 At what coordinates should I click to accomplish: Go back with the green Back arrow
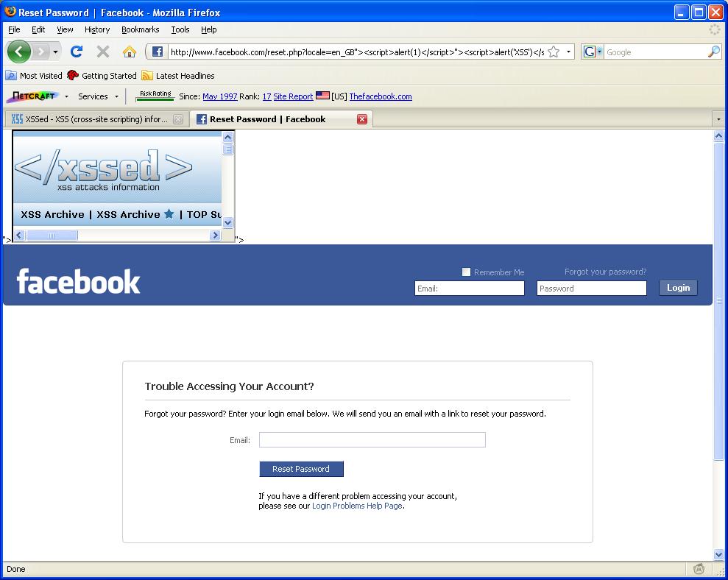point(18,52)
